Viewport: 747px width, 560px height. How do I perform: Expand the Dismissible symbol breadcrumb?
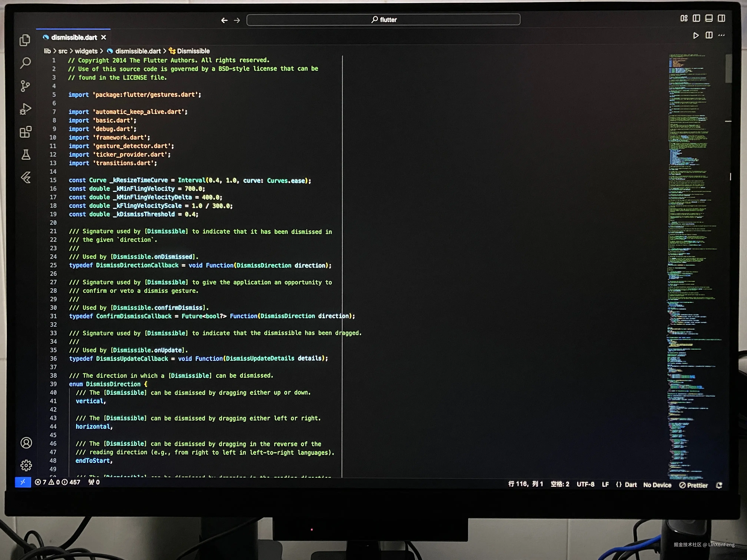coord(193,51)
